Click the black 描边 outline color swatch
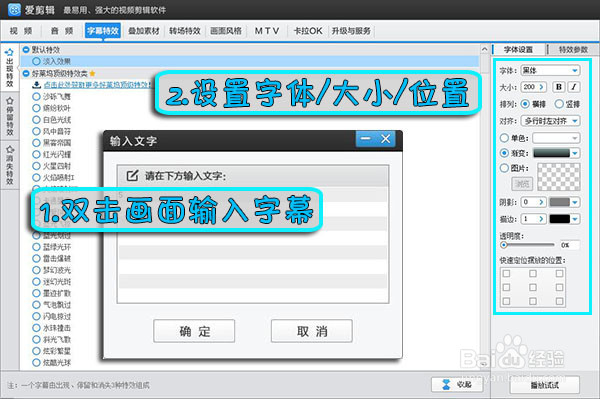The width and height of the screenshot is (600, 399). 560,219
